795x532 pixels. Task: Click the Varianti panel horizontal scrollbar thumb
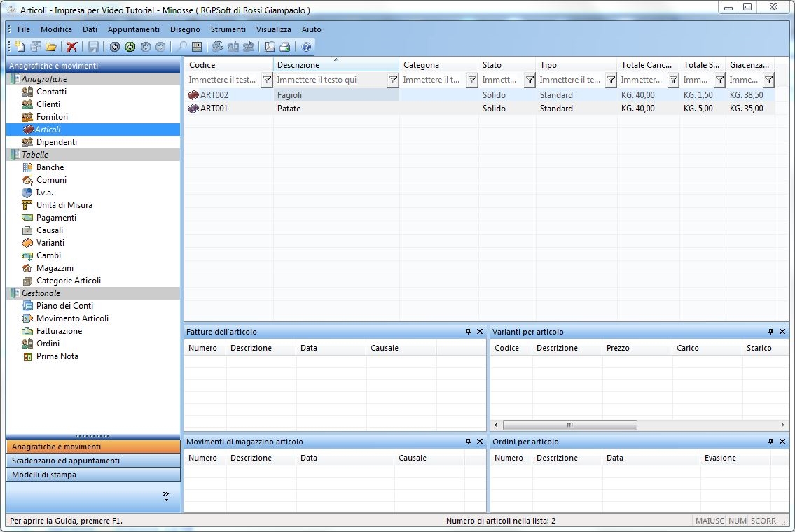(570, 425)
